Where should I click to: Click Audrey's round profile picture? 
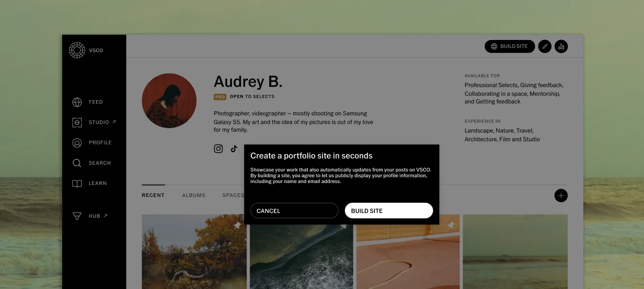click(169, 101)
